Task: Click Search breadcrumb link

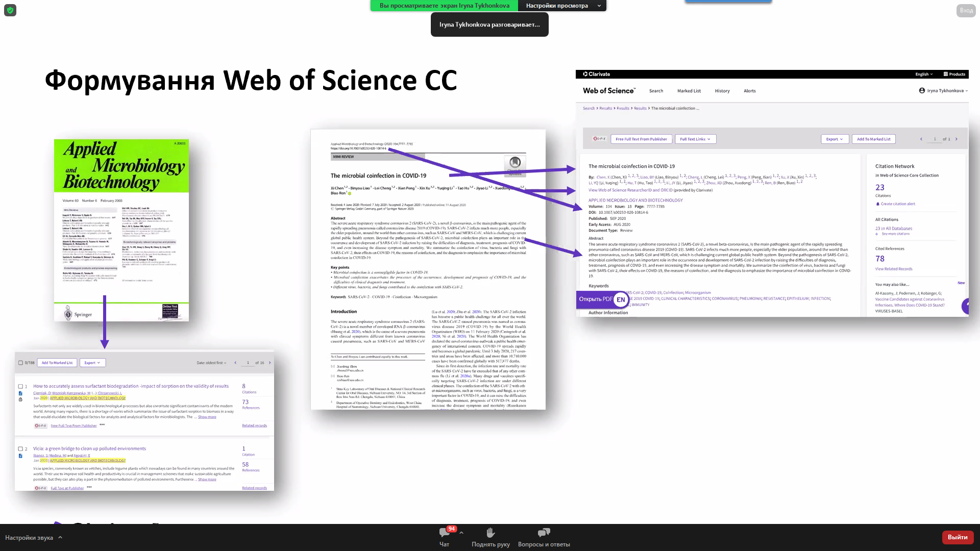Action: point(589,108)
